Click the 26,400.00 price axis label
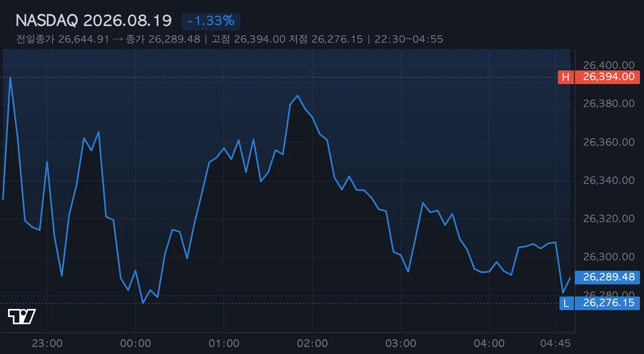 (609, 65)
